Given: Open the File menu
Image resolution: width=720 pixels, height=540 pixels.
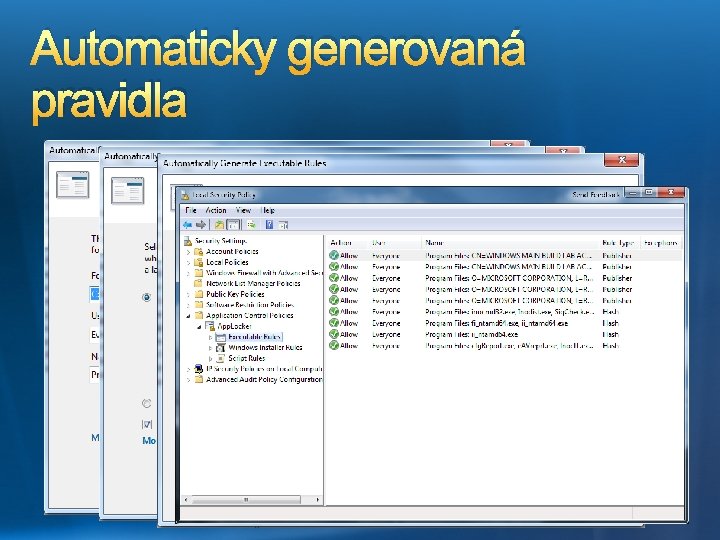Looking at the screenshot, I should [x=191, y=210].
